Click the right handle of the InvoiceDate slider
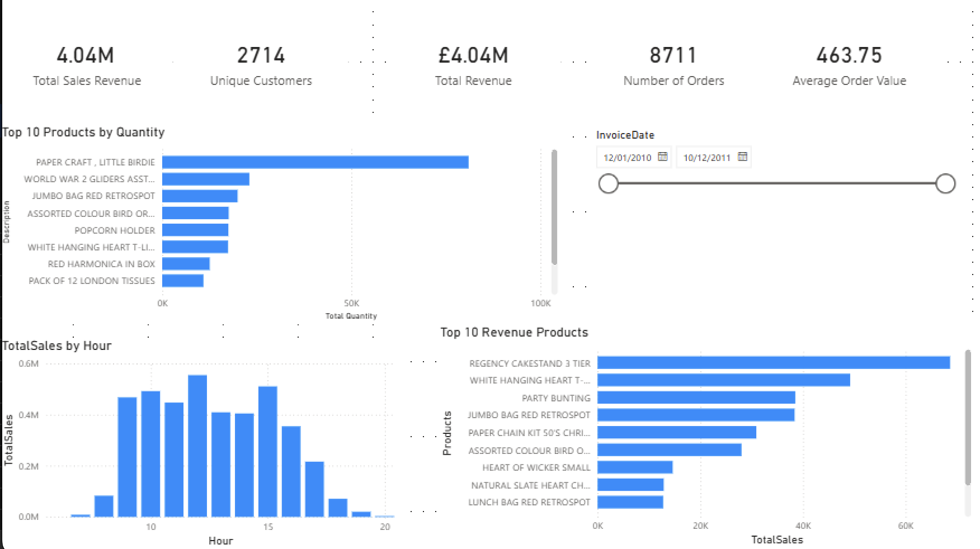 pyautogui.click(x=945, y=183)
